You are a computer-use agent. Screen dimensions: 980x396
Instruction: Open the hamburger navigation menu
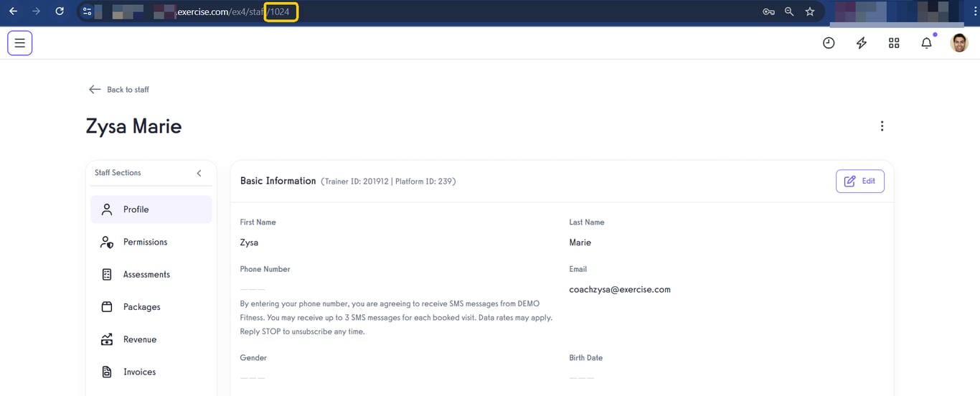click(20, 43)
